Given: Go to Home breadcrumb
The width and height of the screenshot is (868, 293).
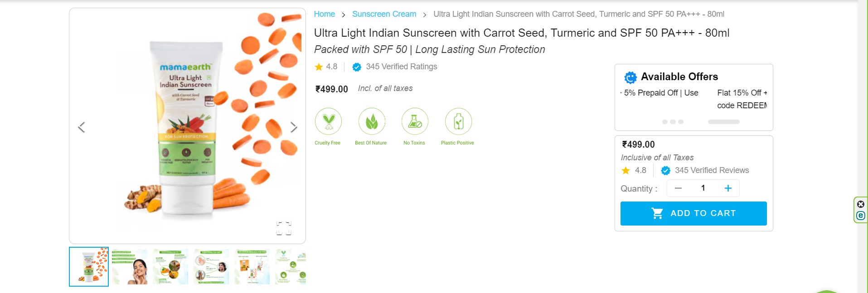Looking at the screenshot, I should click(x=325, y=14).
